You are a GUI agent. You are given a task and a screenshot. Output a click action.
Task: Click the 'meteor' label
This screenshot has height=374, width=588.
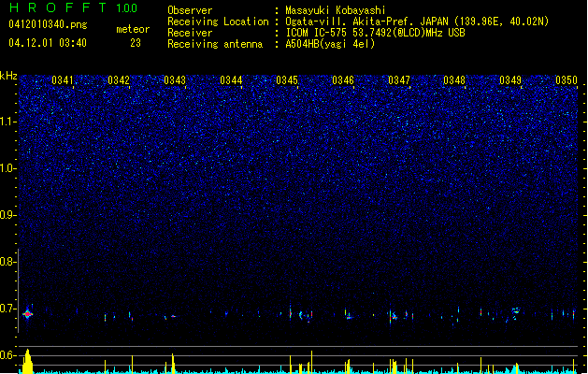click(133, 29)
